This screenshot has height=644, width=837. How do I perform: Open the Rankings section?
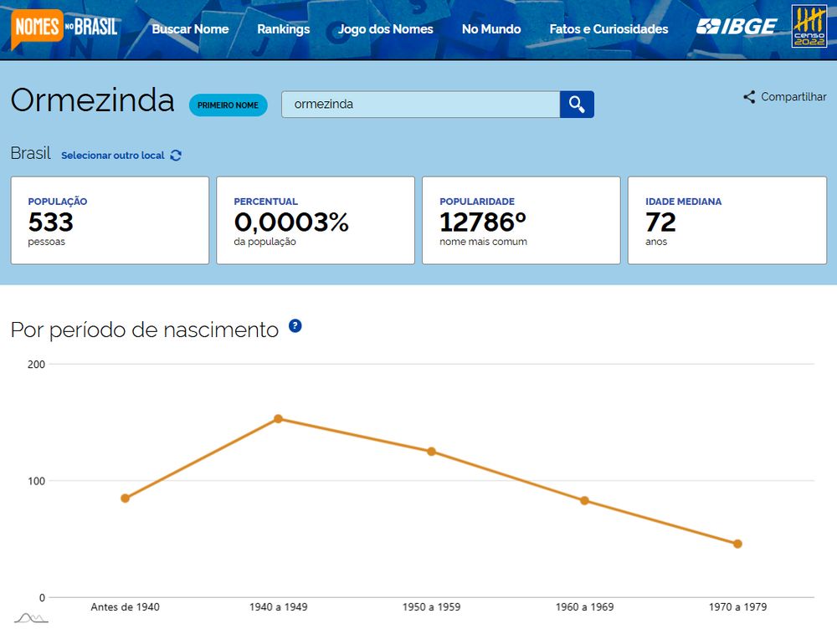(x=283, y=29)
